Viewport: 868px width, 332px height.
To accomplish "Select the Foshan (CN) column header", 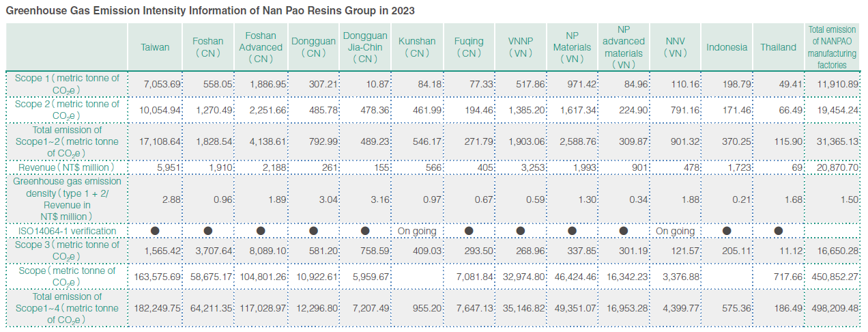I will [208, 47].
